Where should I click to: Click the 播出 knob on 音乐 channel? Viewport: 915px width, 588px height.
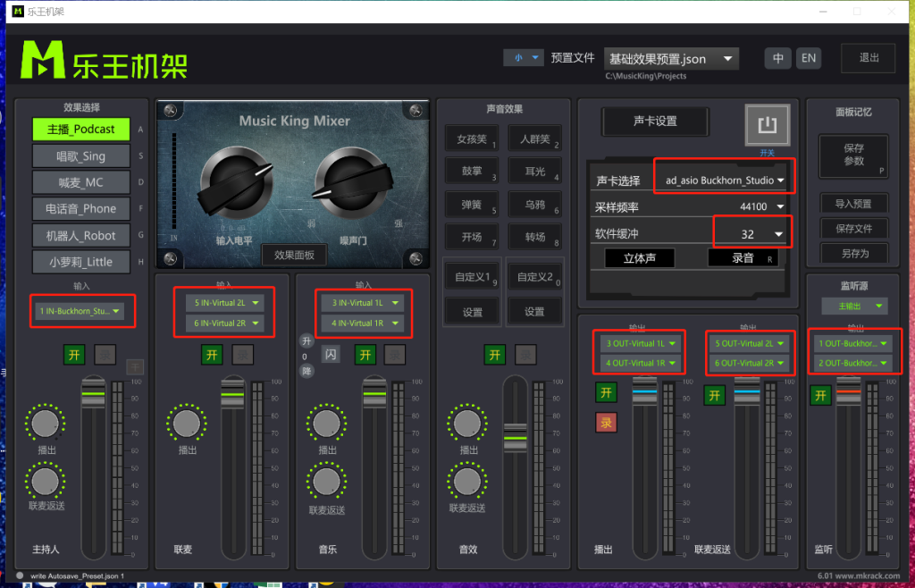(x=326, y=424)
